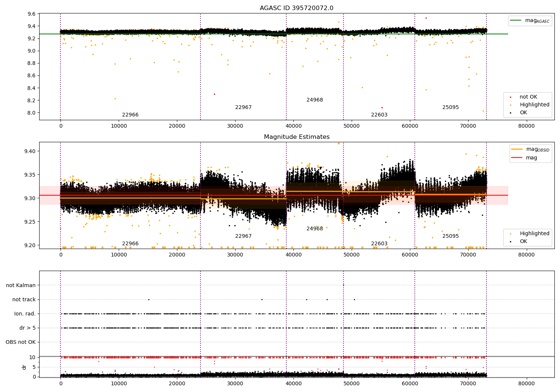Select OBSID label 22966 in Magnitude Estimates panel

(x=130, y=244)
